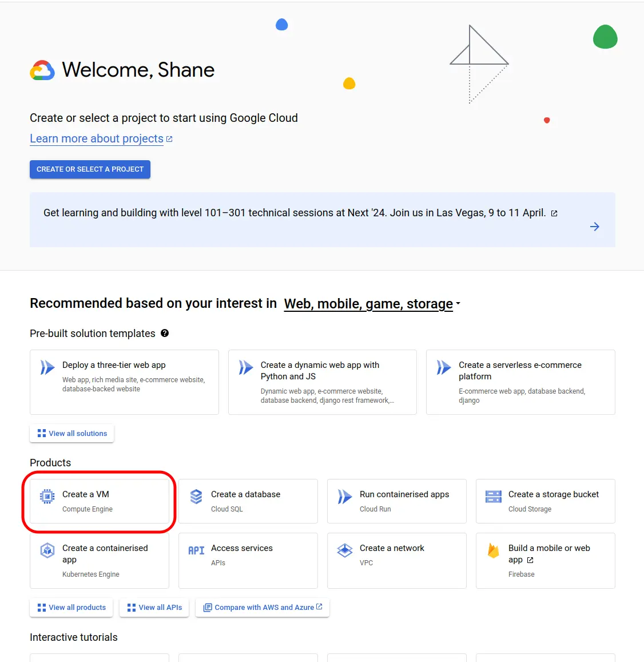This screenshot has height=662, width=644.
Task: Click CREATE OR SELECT A PROJECT button
Action: tap(90, 169)
